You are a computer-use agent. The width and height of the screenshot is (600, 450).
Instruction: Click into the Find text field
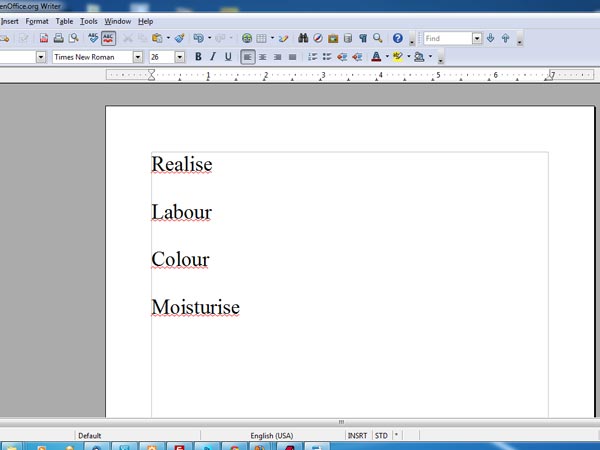[x=446, y=39]
